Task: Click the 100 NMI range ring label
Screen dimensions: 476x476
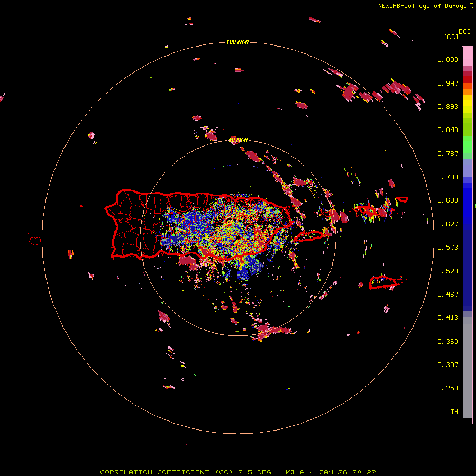Action: (237, 42)
